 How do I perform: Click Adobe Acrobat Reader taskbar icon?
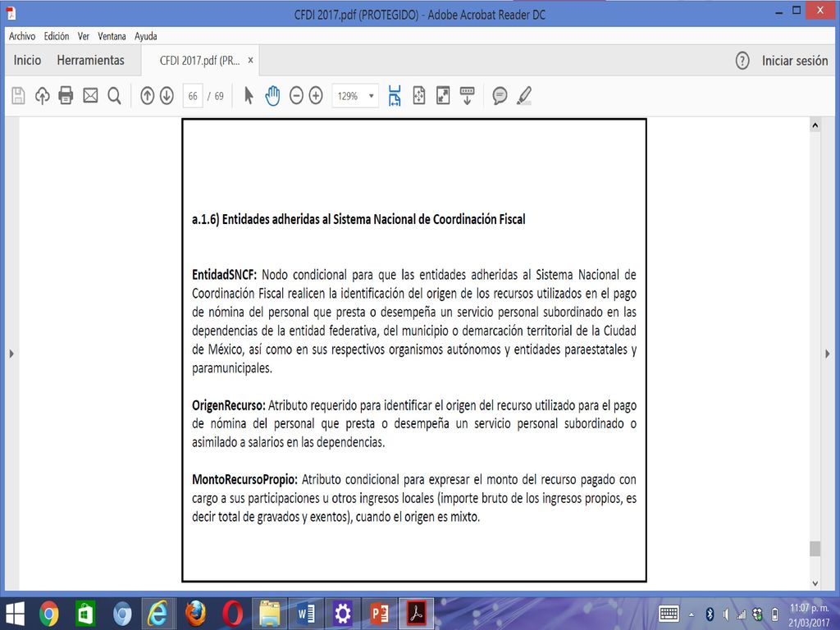(416, 614)
